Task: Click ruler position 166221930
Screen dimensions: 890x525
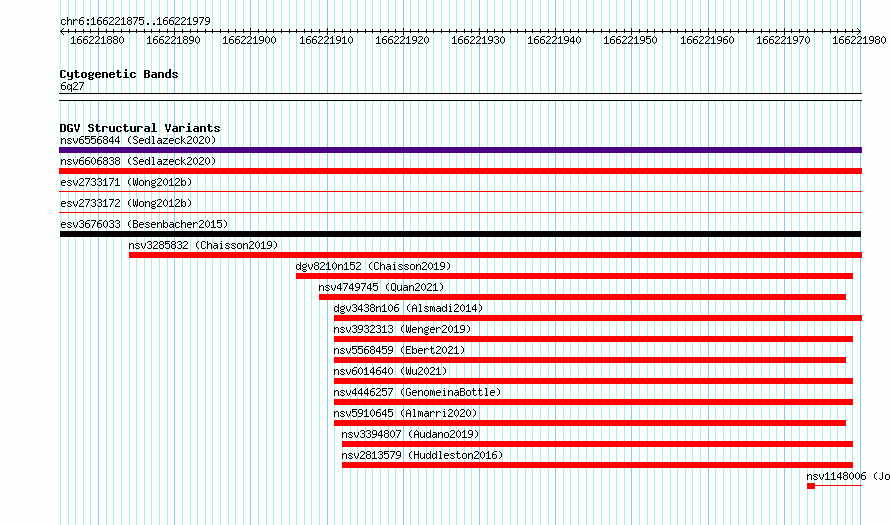Action: click(478, 40)
